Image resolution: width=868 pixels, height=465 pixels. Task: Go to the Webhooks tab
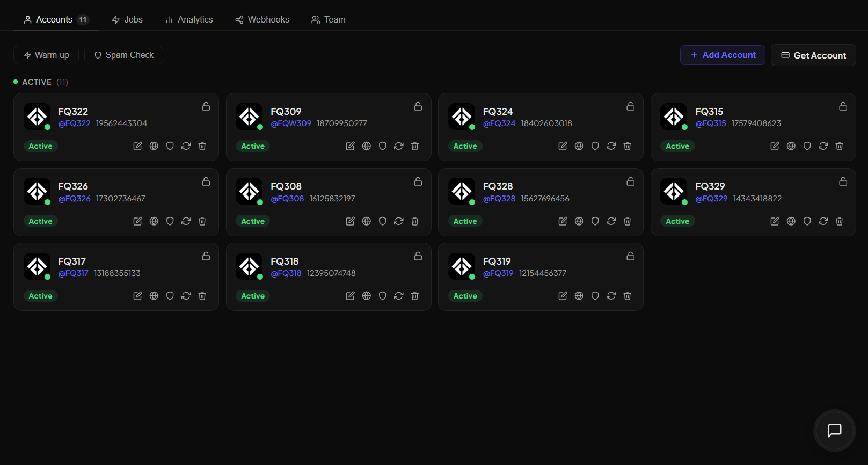[x=262, y=19]
